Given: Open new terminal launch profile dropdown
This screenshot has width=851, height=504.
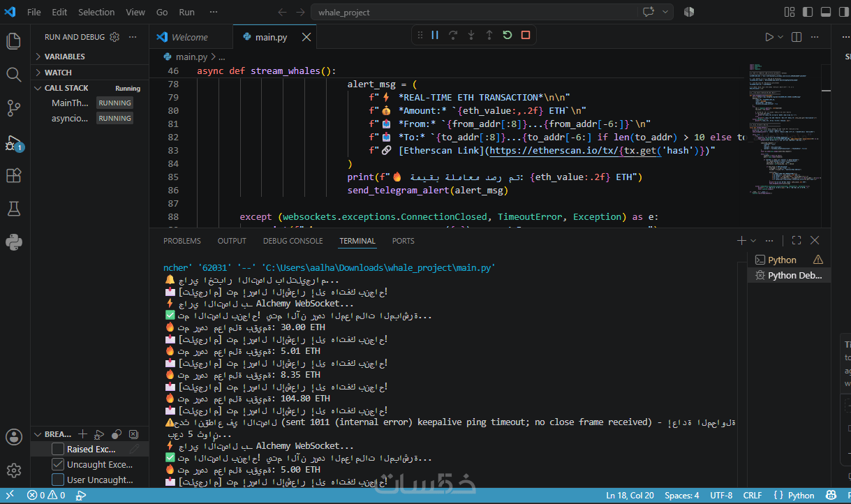Looking at the screenshot, I should click(x=753, y=240).
